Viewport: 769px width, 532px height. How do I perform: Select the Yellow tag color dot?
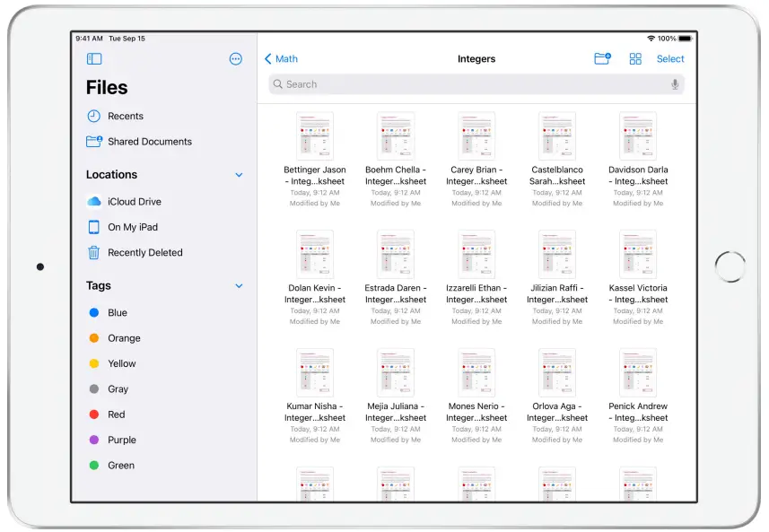tap(94, 364)
